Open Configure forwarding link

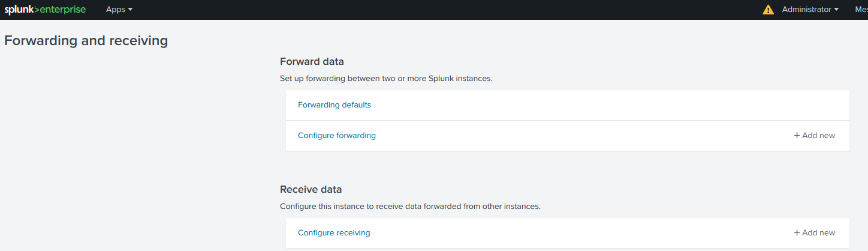pyautogui.click(x=336, y=136)
